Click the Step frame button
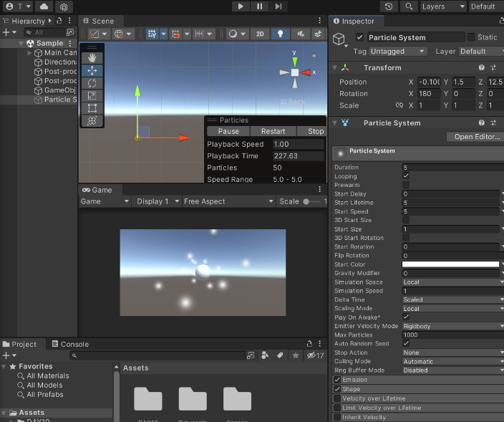The image size is (504, 422). point(278,6)
